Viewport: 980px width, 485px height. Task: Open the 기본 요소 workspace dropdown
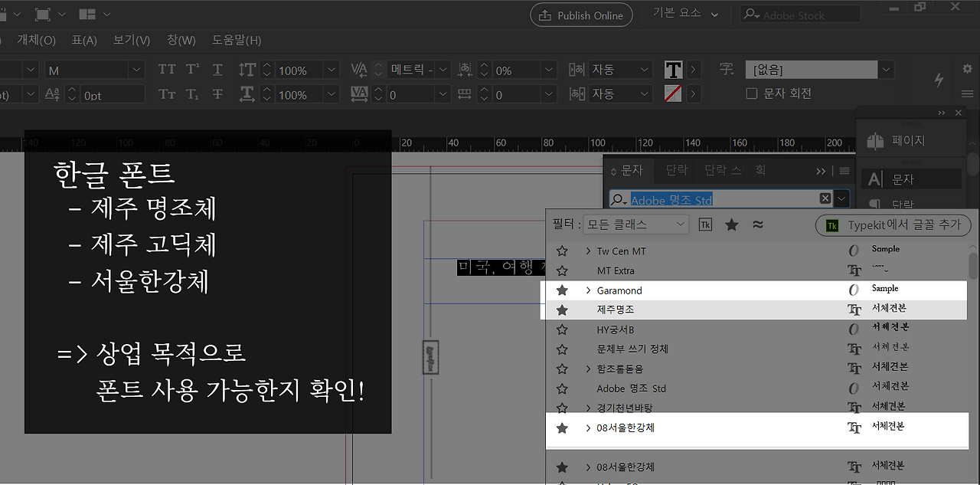[x=685, y=14]
